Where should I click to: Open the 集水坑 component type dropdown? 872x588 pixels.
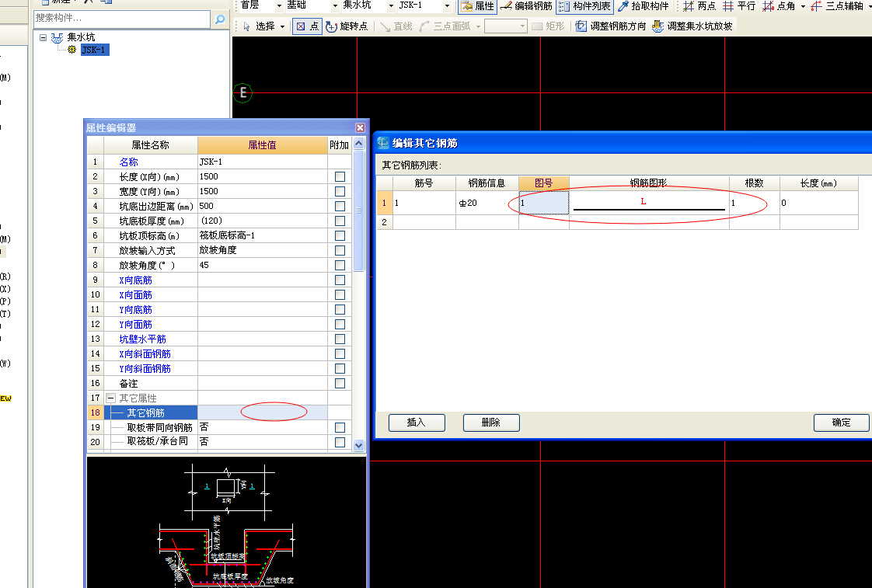(389, 6)
